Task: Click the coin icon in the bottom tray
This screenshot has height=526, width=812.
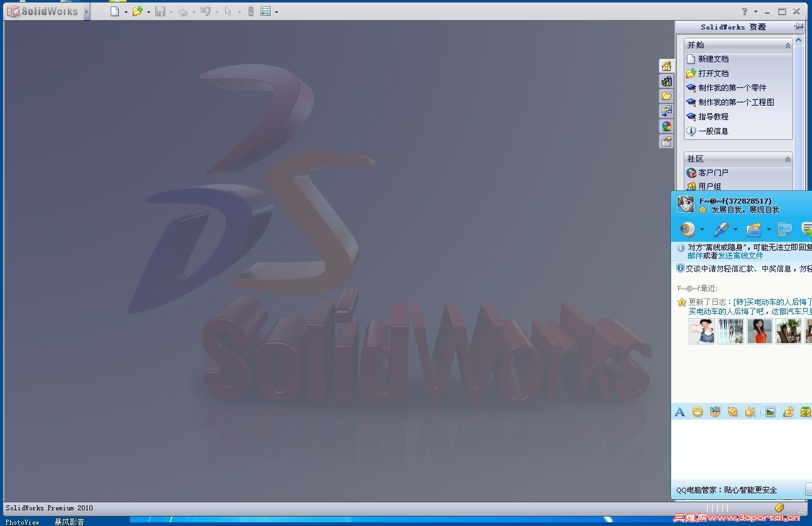Action: coord(779,508)
